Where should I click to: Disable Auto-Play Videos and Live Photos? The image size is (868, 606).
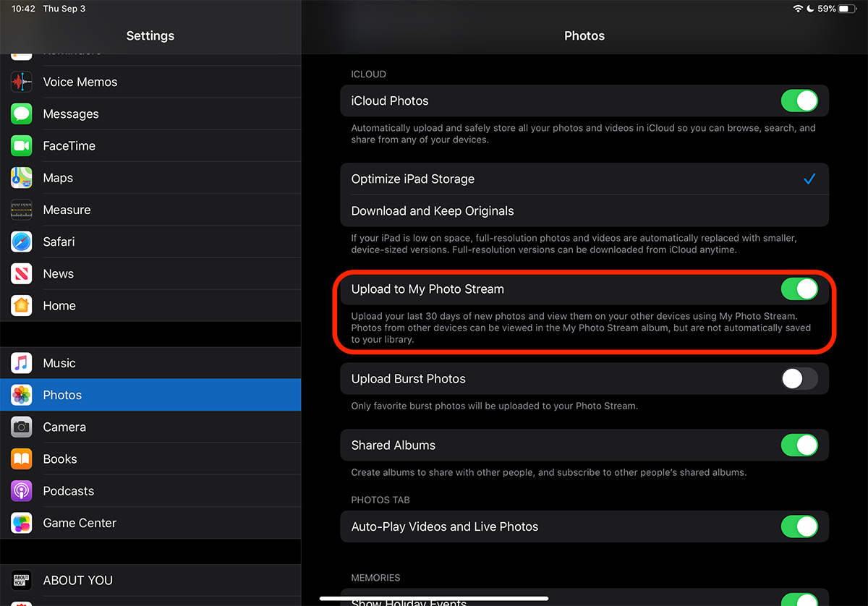point(799,526)
